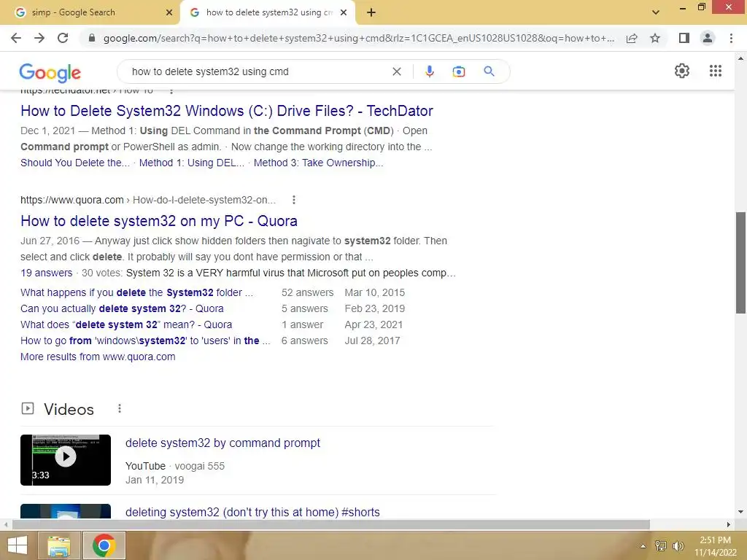Open 'What happens if you delete the System32 folder'
Viewport: 747px width, 560px height.
point(136,292)
